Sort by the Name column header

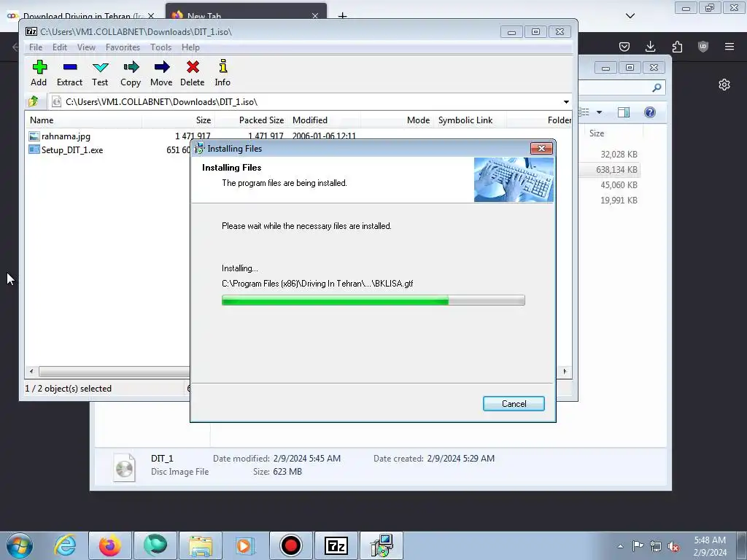[x=84, y=120]
